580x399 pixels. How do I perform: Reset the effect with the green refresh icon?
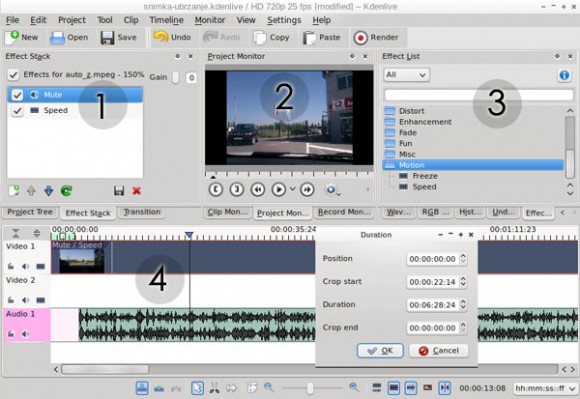point(67,191)
